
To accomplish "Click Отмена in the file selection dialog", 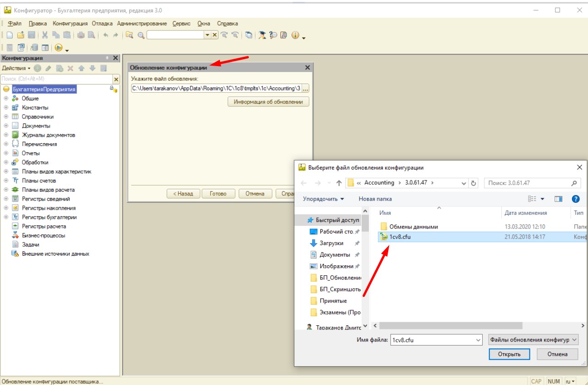I will point(558,354).
